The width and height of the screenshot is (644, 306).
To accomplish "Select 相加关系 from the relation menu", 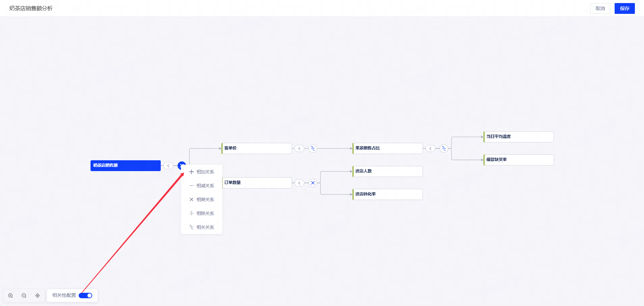I will point(202,172).
